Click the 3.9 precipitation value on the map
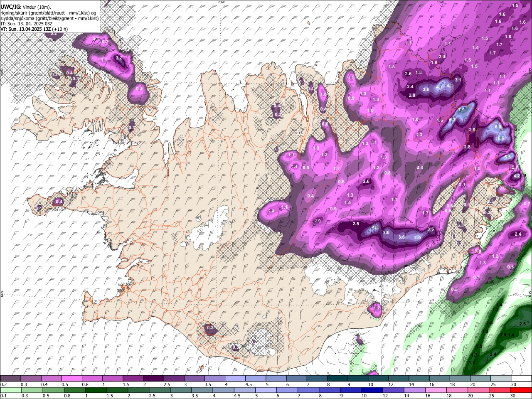532x399 pixels. pyautogui.click(x=426, y=89)
